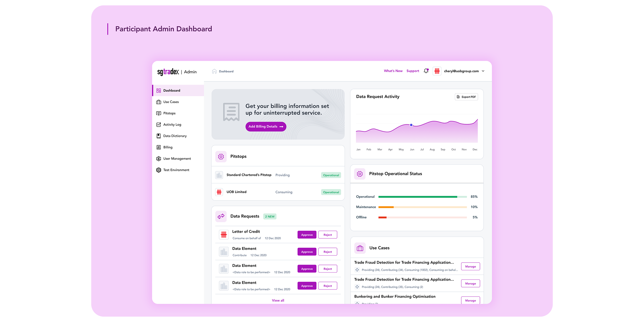Open the Dashboard menu item
Viewport: 644px width, 322px height.
(x=178, y=90)
